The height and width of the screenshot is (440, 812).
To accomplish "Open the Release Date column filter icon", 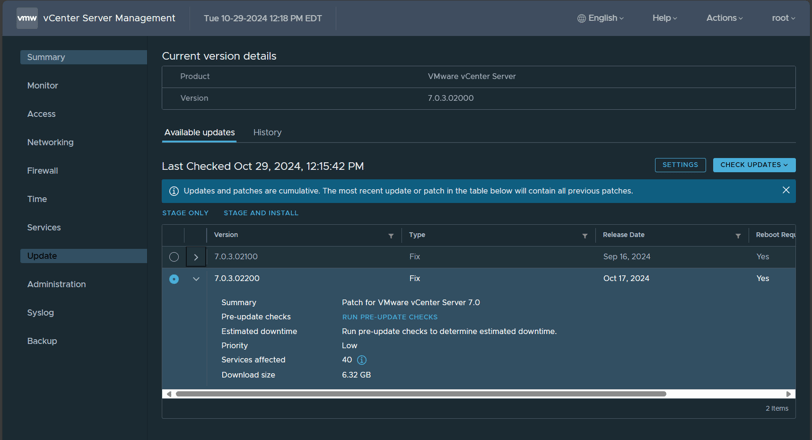I will tap(738, 236).
